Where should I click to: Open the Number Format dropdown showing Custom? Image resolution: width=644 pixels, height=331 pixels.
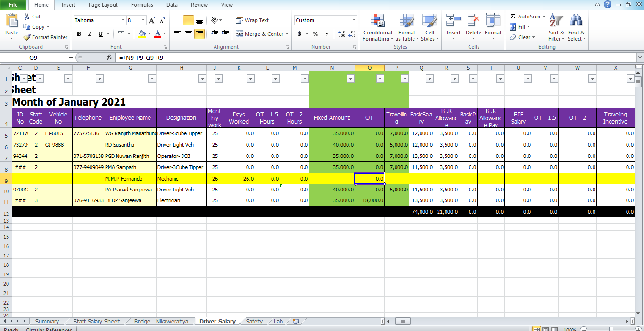click(325, 20)
